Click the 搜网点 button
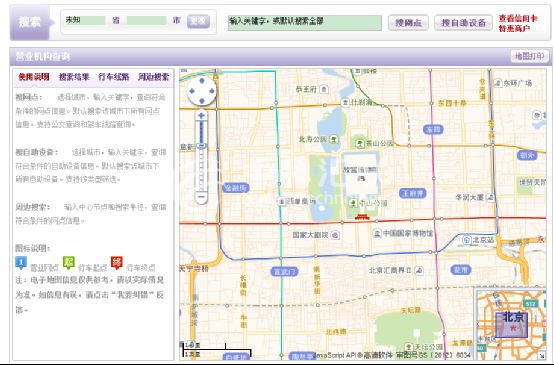This screenshot has width=554, height=365. click(x=408, y=23)
